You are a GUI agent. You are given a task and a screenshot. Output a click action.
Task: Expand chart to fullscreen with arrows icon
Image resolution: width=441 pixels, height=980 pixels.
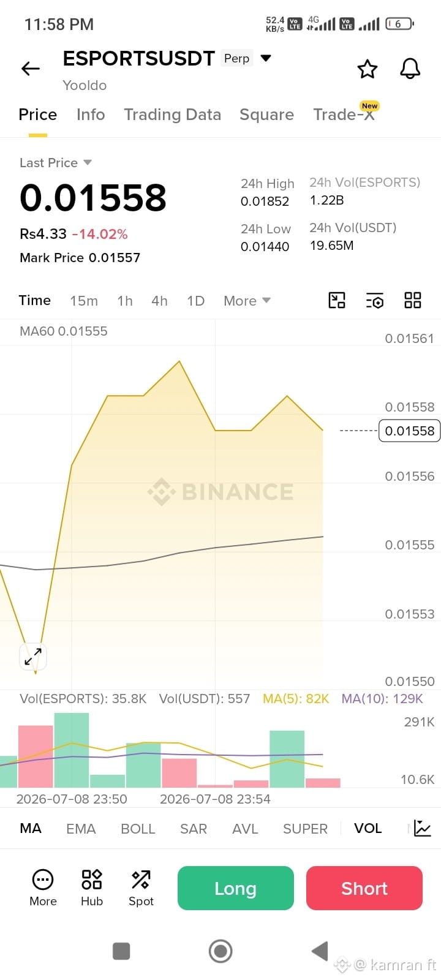coord(33,657)
